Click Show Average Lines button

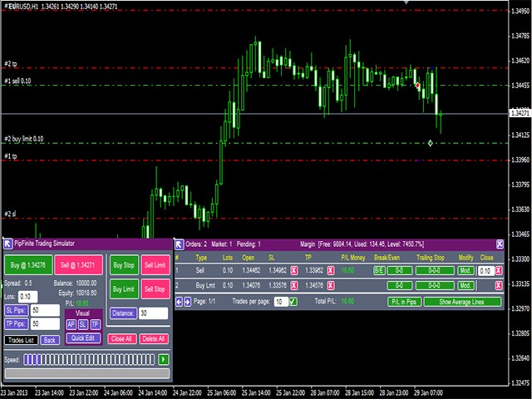coord(462,302)
